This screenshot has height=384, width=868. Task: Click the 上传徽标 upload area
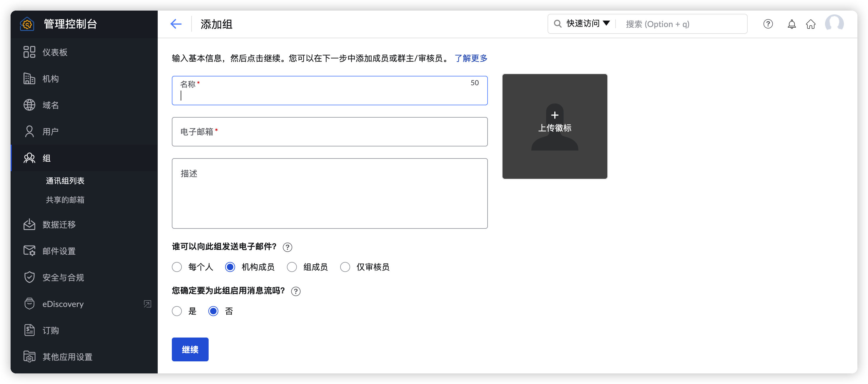pos(554,126)
